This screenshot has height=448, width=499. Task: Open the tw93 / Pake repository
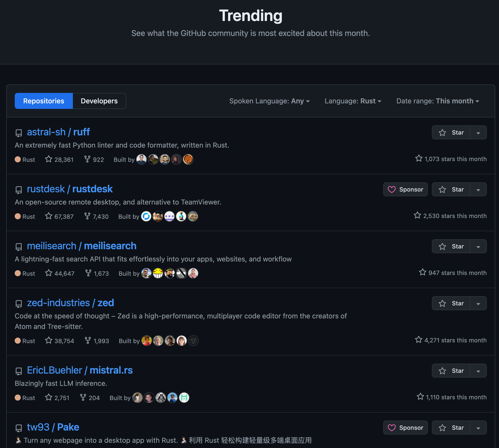pos(53,427)
